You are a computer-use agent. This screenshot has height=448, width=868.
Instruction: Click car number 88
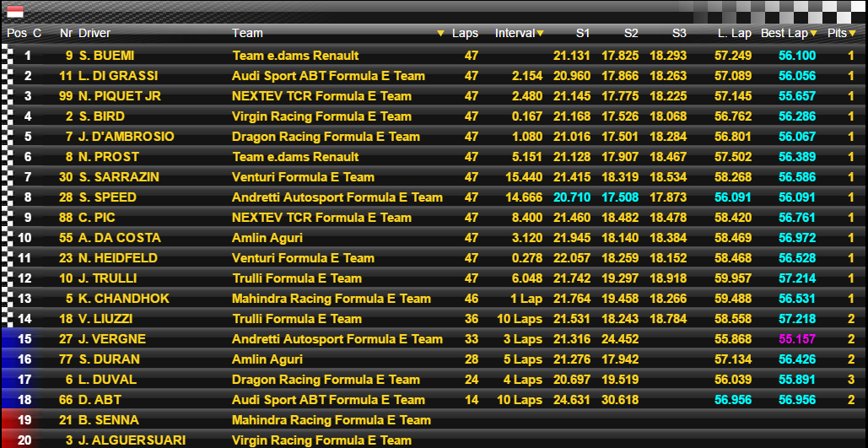pos(67,218)
